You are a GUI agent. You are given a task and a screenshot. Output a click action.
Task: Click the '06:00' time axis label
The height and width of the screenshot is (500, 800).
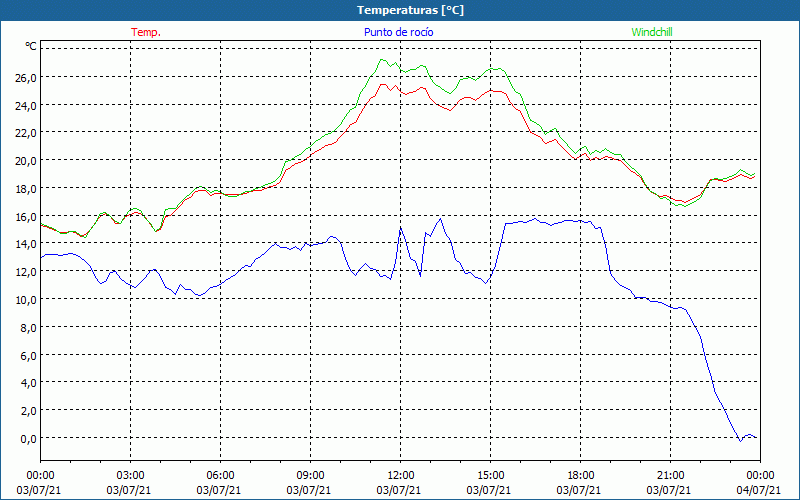click(220, 476)
